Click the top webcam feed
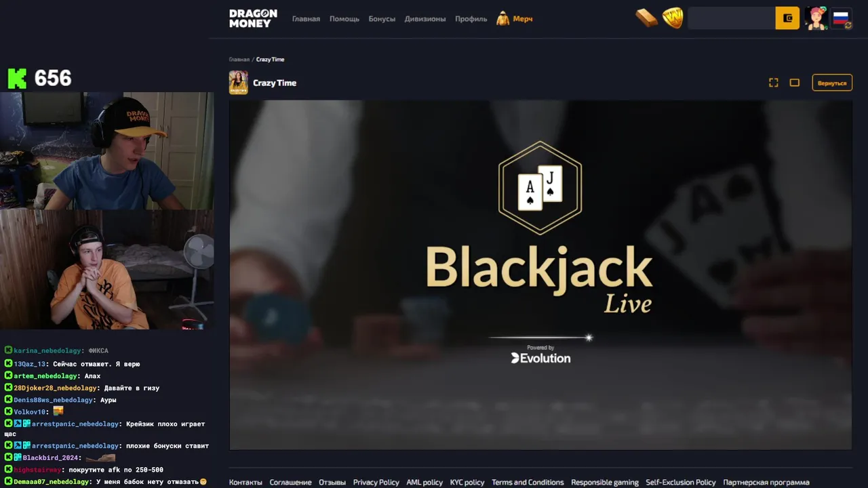Image resolution: width=868 pixels, height=488 pixels. point(107,151)
